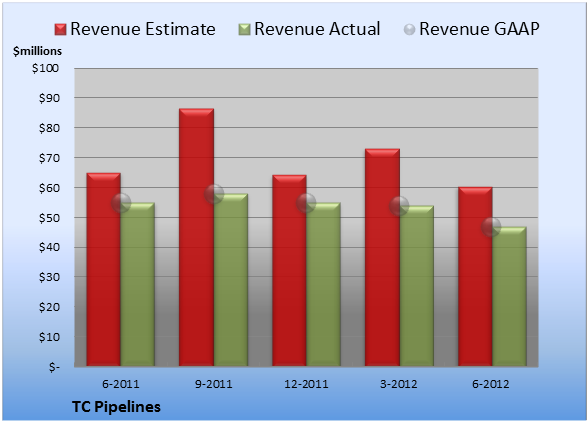Click the GAAP sphere marker for 6-2011
588x422 pixels.
121,203
